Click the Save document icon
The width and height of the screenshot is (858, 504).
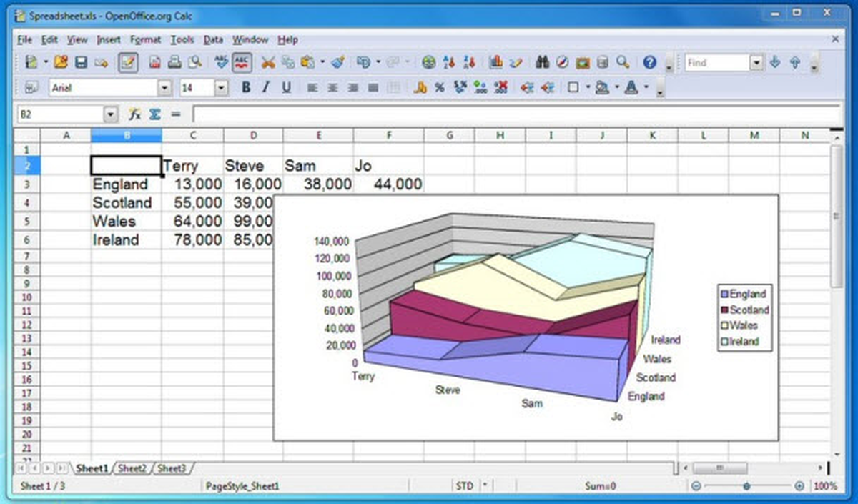pos(81,63)
